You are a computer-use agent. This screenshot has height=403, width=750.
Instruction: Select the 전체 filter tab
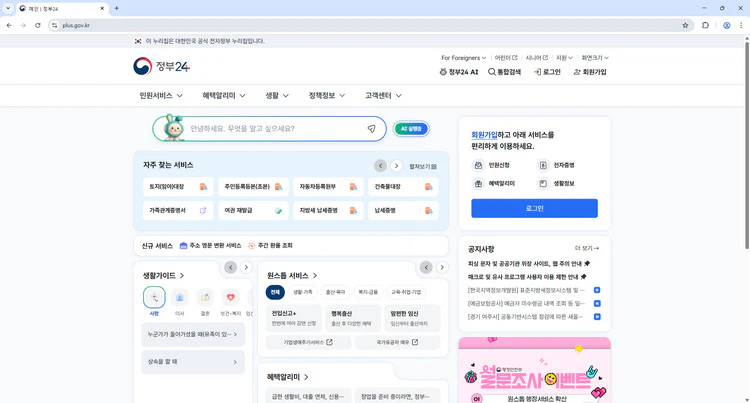coord(275,292)
